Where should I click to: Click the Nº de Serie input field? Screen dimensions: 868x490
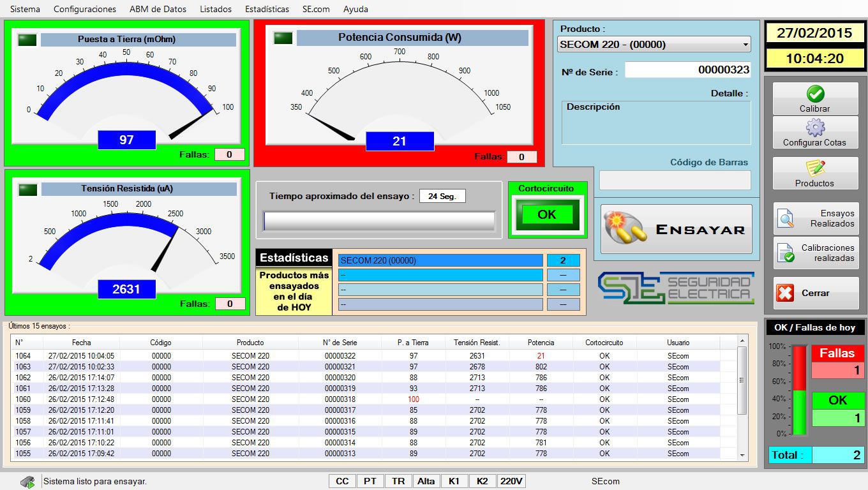click(687, 70)
